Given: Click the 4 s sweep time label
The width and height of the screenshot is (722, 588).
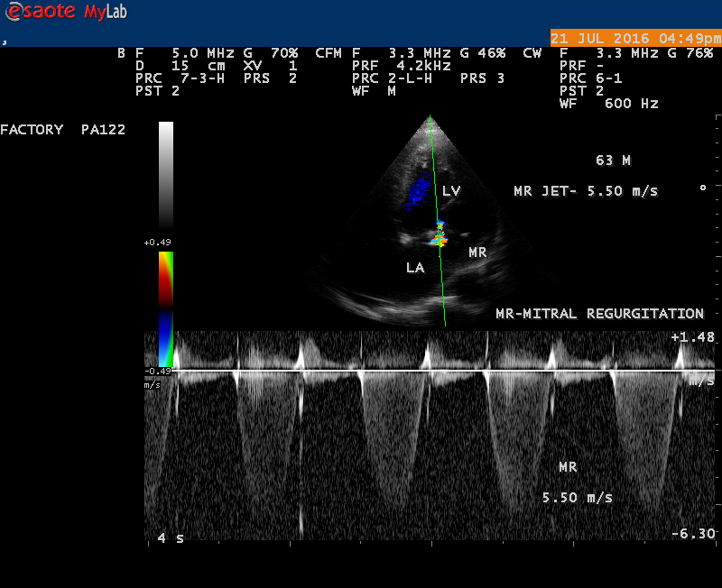Looking at the screenshot, I should coord(170,538).
